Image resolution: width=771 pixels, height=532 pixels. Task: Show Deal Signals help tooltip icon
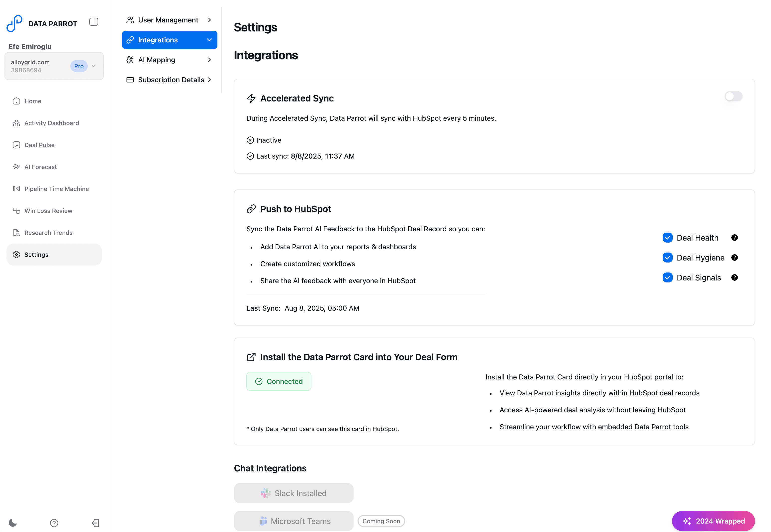(x=734, y=278)
